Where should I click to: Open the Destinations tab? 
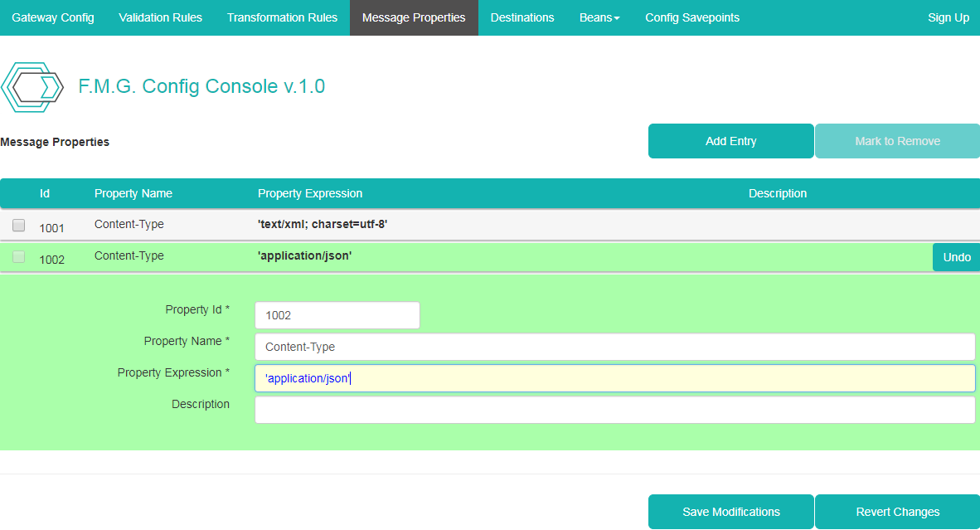click(522, 17)
